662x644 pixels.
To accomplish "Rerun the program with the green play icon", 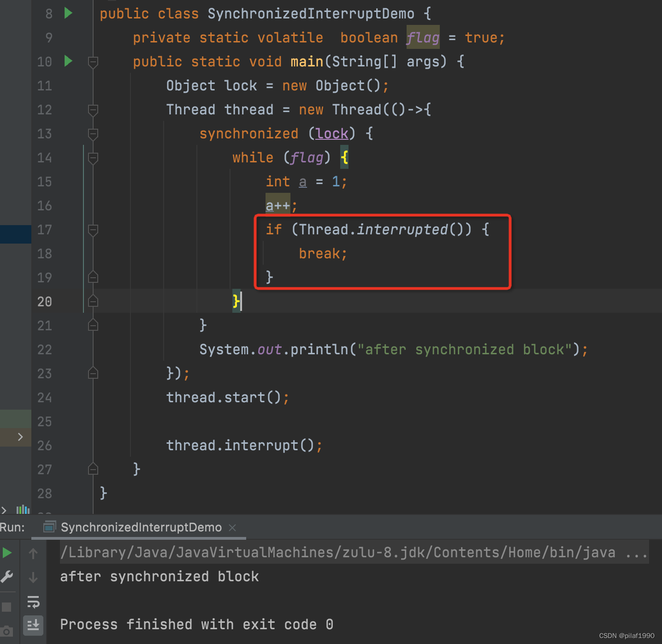I will (7, 552).
